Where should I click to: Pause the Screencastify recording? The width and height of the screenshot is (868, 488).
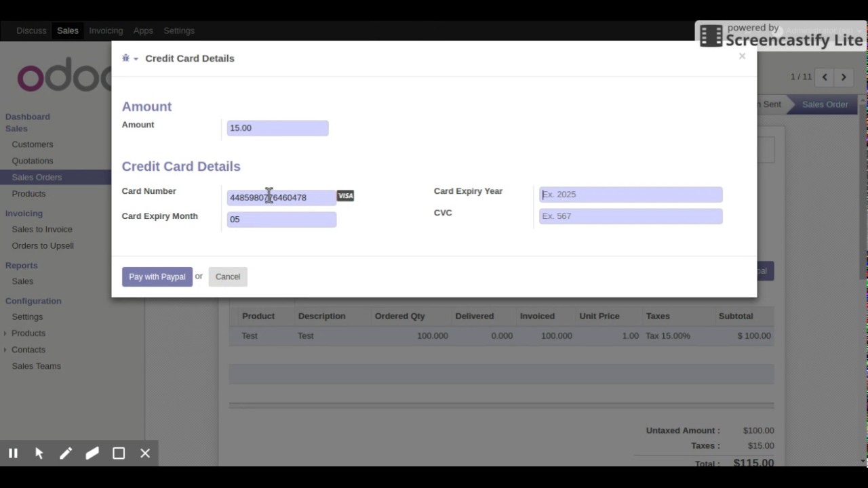(13, 453)
